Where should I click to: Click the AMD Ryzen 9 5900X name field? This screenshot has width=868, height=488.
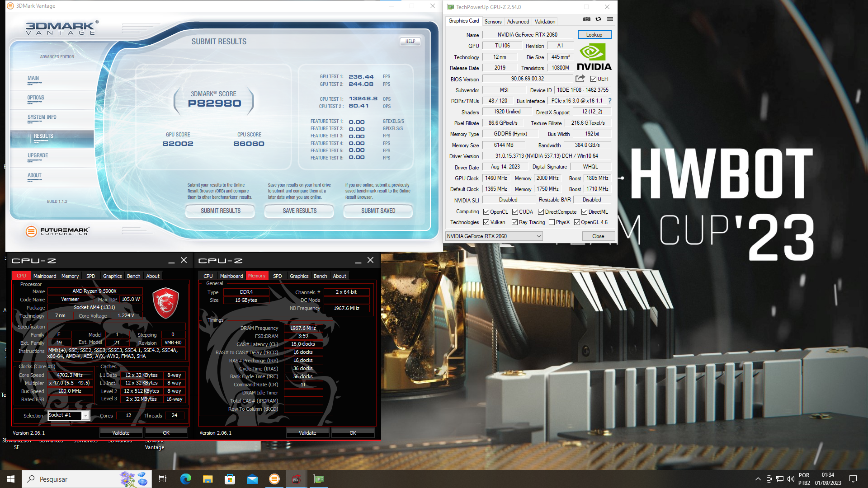click(x=94, y=291)
